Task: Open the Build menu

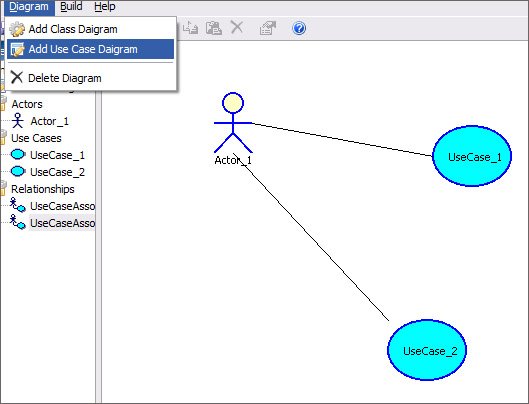Action: [71, 6]
